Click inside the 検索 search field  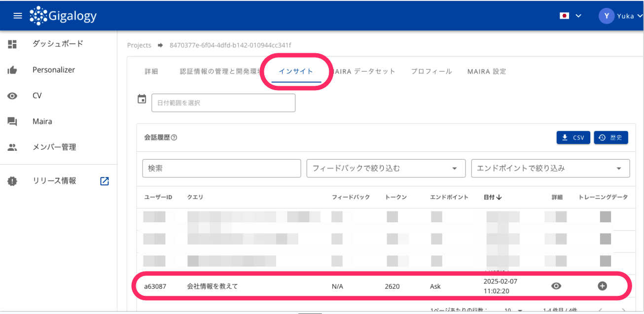[x=221, y=168]
